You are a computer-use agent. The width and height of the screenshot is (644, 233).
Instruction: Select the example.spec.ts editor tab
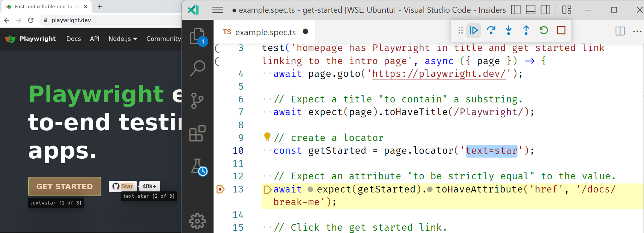(x=265, y=32)
